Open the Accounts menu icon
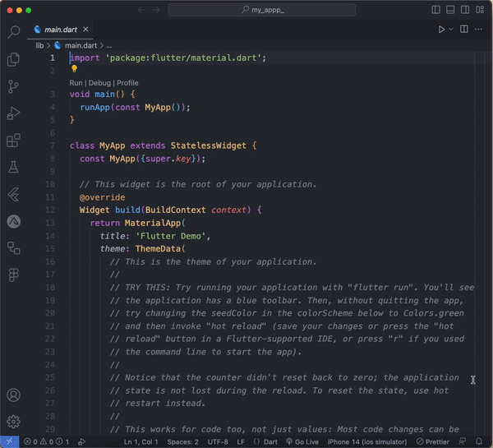Image resolution: width=493 pixels, height=448 pixels. coord(13,395)
